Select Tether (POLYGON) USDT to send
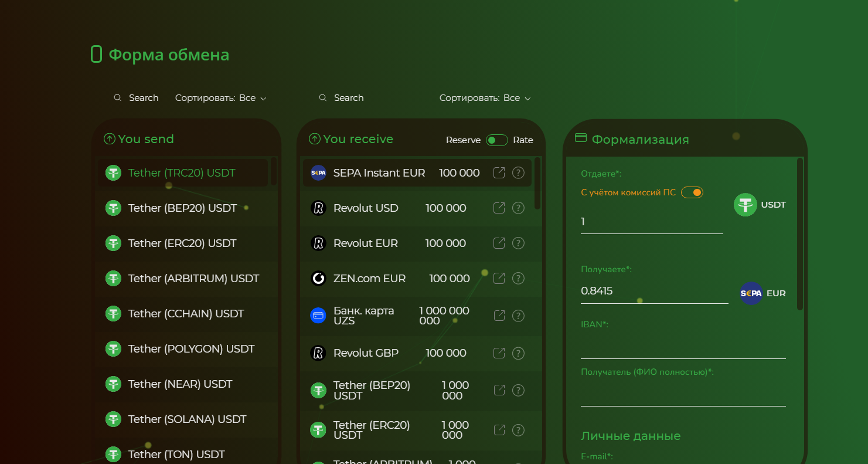The width and height of the screenshot is (868, 464). pyautogui.click(x=186, y=348)
